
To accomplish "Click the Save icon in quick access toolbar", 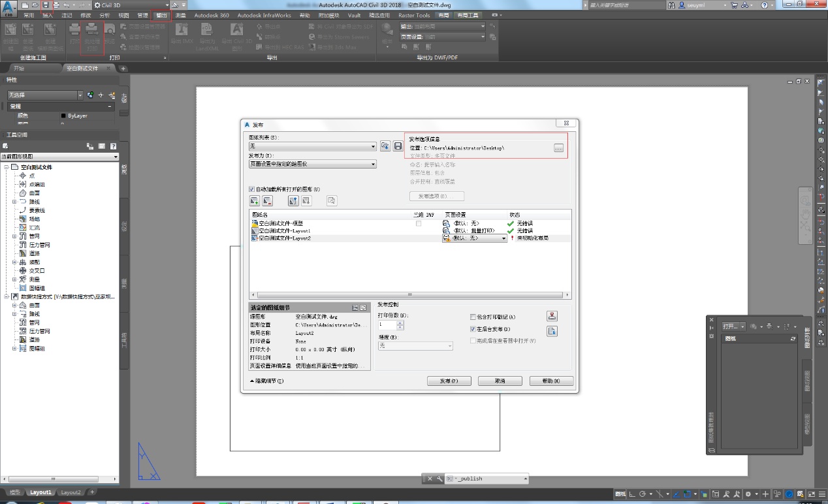I will pyautogui.click(x=46, y=5).
